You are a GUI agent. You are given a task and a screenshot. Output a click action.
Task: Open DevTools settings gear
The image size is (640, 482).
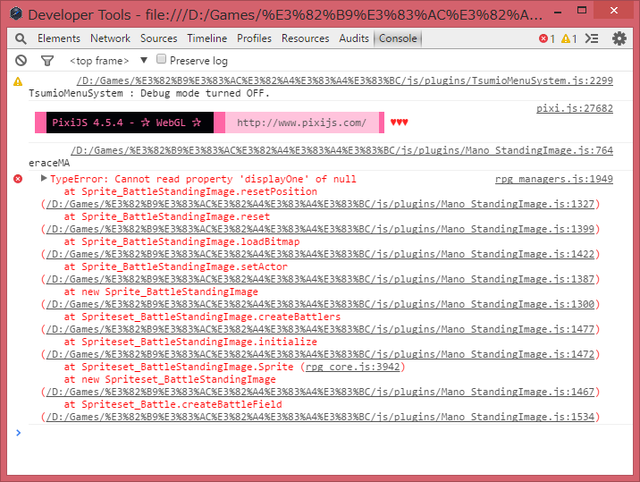[x=619, y=39]
